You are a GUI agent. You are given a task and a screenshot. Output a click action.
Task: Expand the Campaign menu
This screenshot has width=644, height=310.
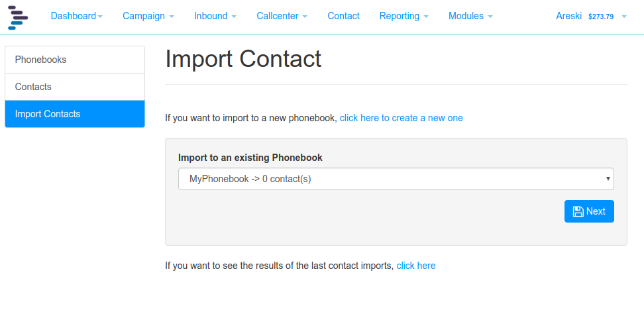tap(148, 16)
